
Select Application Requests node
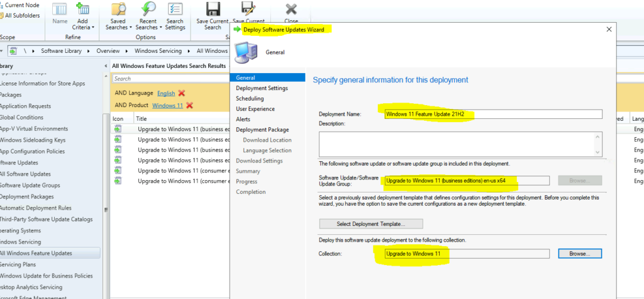click(x=25, y=106)
